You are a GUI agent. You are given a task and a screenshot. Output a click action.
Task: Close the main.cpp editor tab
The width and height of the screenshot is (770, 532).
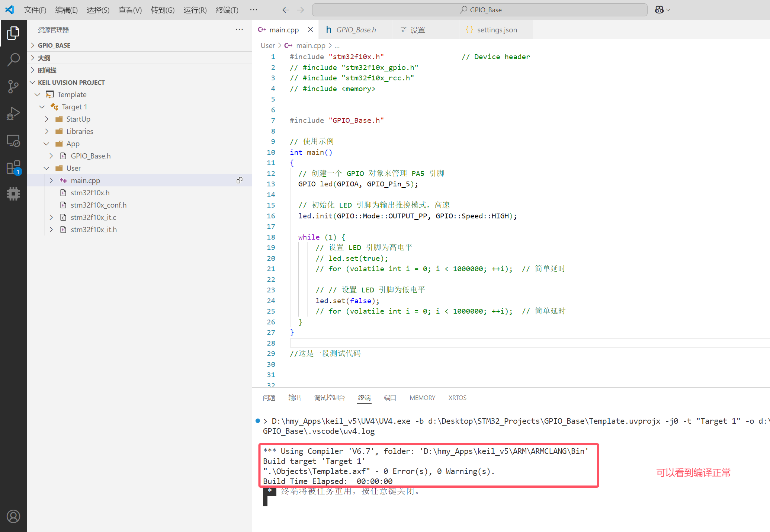tap(311, 30)
